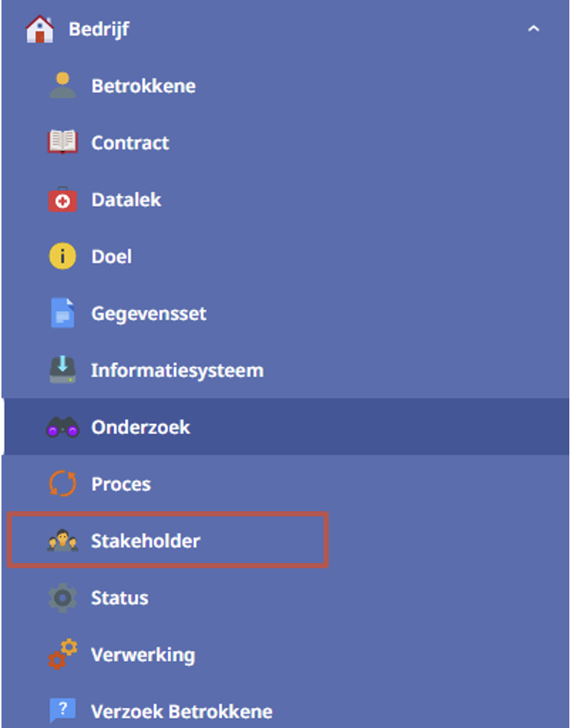Click the Bedrijf header label

coord(99,30)
